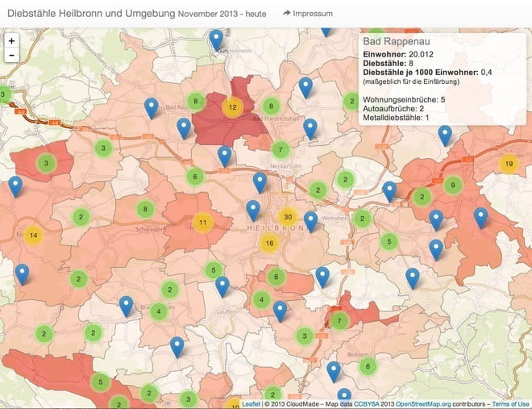532x409 pixels.
Task: Click the blue pin left of Bad Rappenau
Action: pos(152,108)
